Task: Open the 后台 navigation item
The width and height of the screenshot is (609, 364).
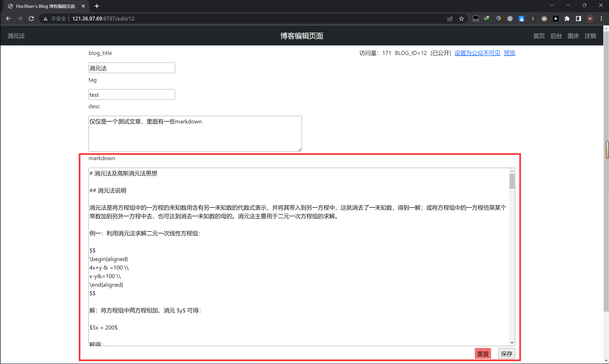Action: coord(556,36)
